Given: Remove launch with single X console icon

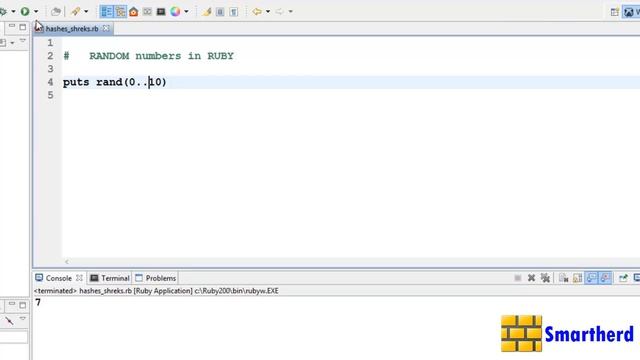Looking at the screenshot, I should coord(531,278).
